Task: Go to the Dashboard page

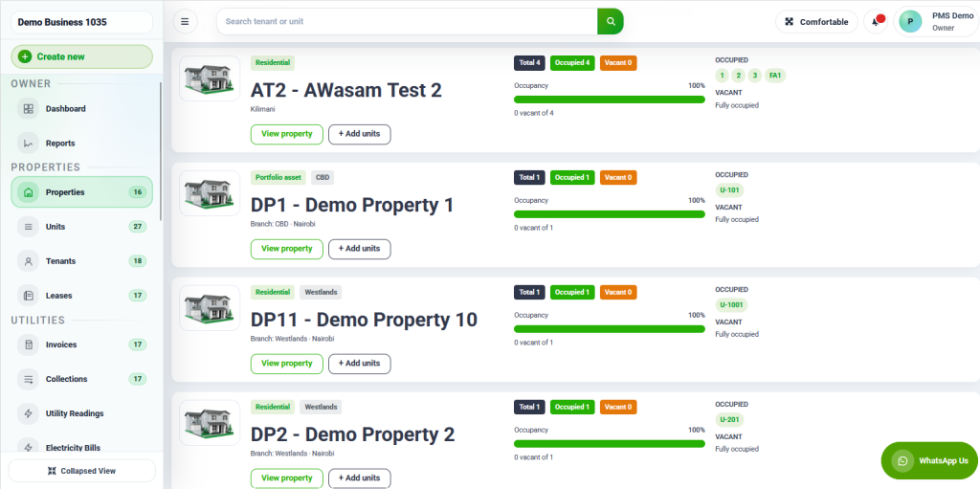Action: (81, 109)
